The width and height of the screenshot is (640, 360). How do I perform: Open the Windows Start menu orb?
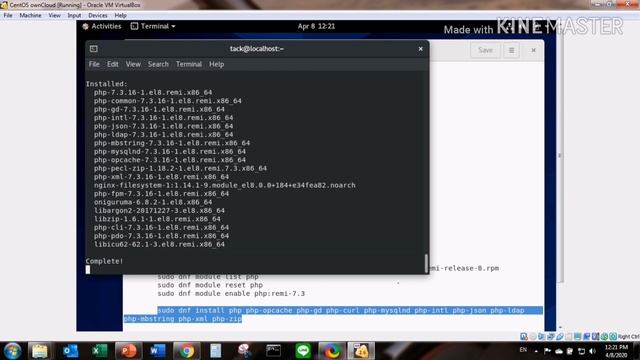tap(12, 351)
